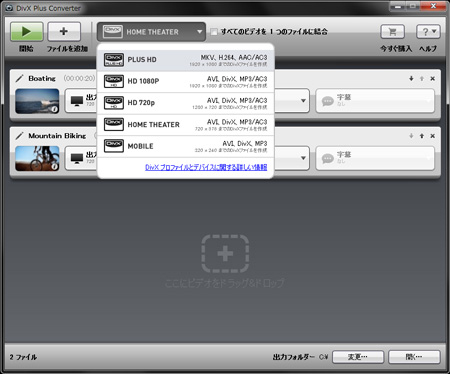Image resolution: width=450 pixels, height=374 pixels.
Task: Open the Boating video thumbnail
Action: (37, 101)
